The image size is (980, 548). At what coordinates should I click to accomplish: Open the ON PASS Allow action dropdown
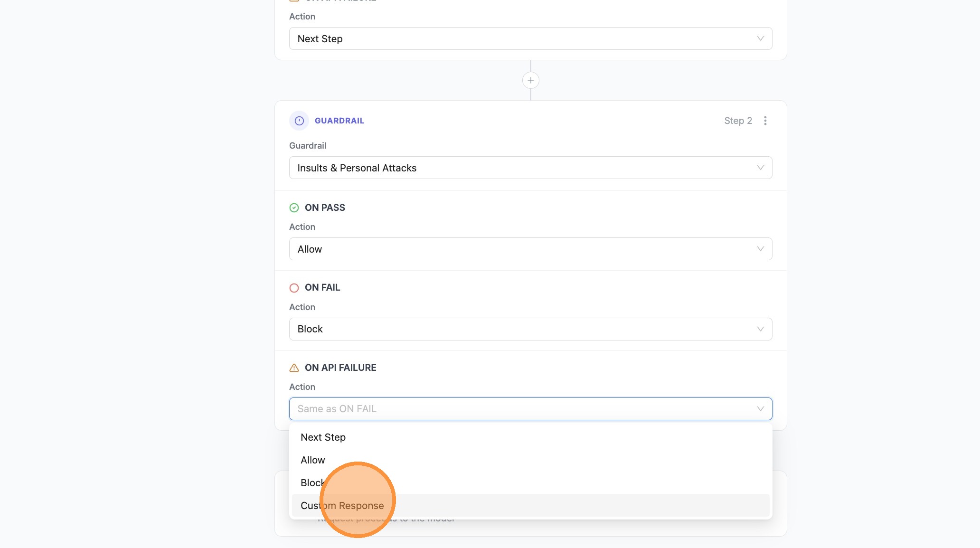click(522, 249)
